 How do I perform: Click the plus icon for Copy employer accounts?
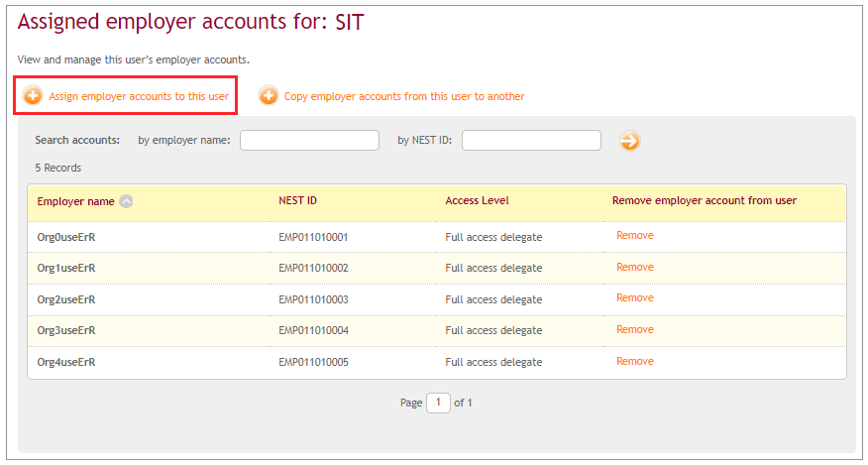[x=269, y=96]
